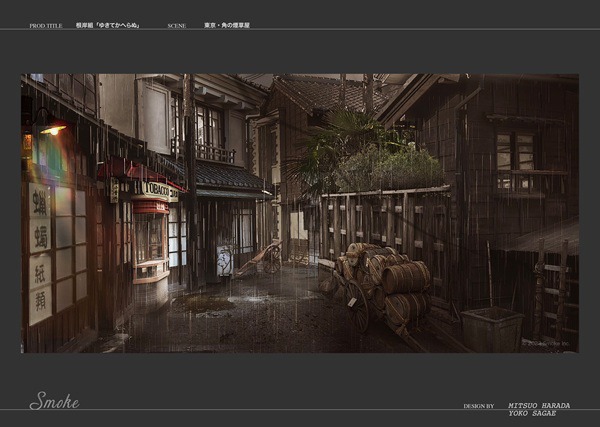Click the second-floor balcony railing

tap(212, 153)
